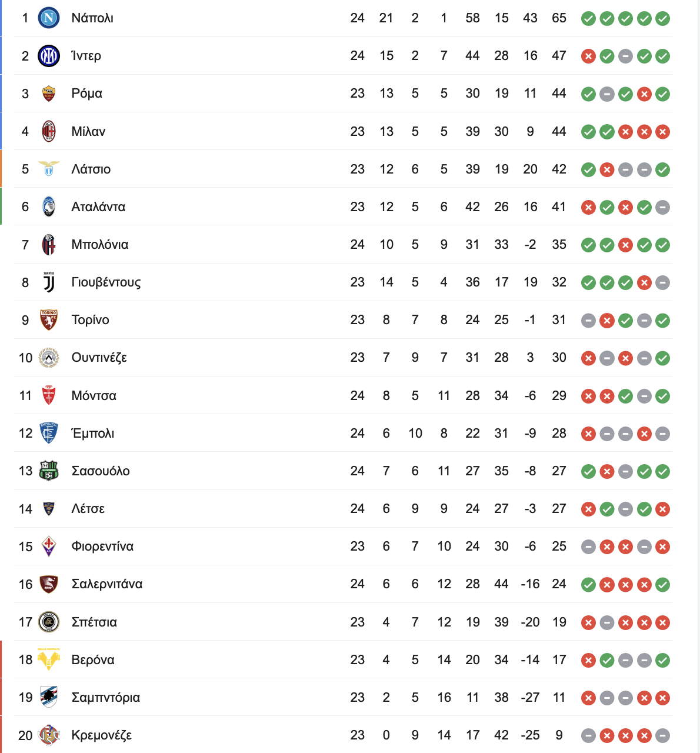Image resolution: width=700 pixels, height=753 pixels.
Task: Click the Monza red crest
Action: coord(49,396)
